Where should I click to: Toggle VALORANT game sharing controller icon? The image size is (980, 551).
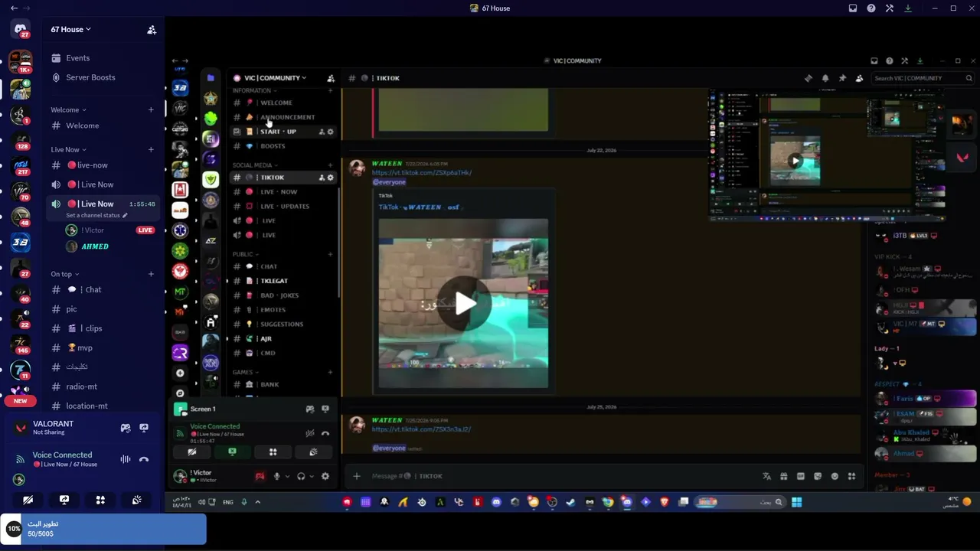pyautogui.click(x=126, y=428)
